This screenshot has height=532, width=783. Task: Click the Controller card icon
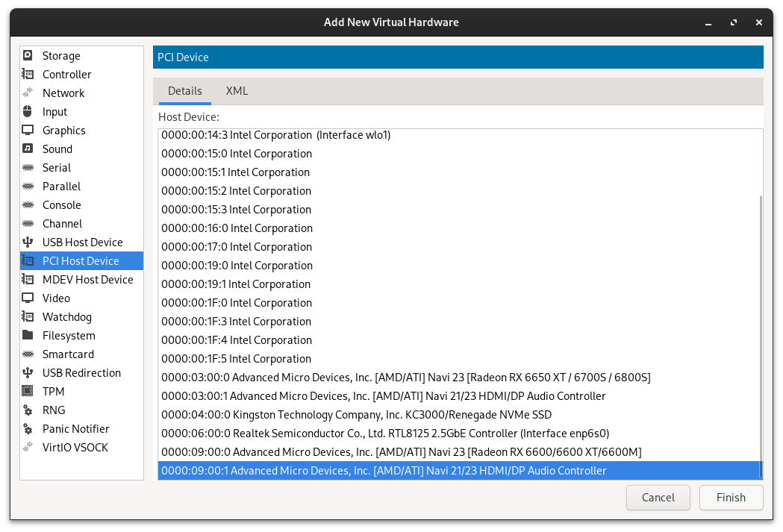click(28, 75)
